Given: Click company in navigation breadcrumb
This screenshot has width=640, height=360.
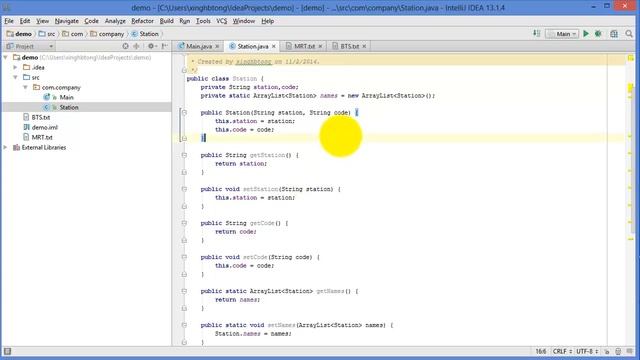Looking at the screenshot, I should [107, 34].
